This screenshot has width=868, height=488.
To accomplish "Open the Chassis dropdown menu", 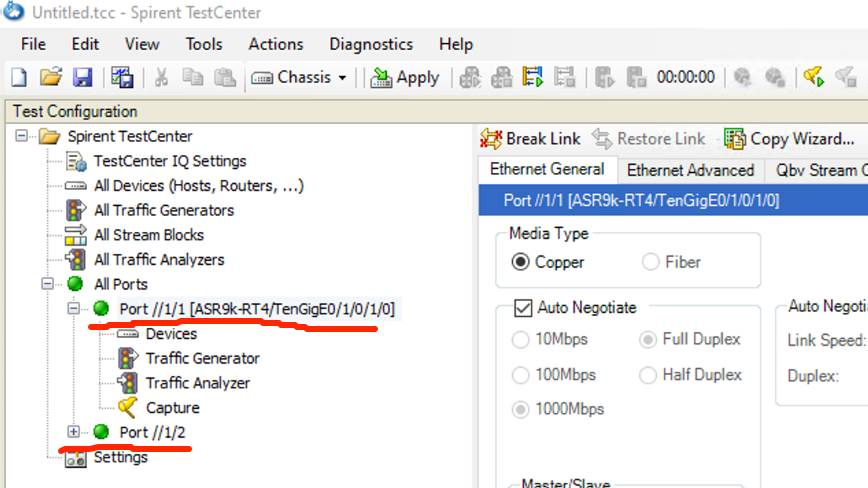I will [x=299, y=77].
